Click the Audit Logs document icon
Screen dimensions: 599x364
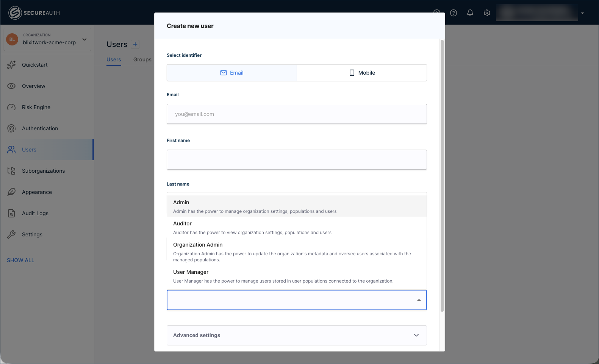(x=11, y=213)
